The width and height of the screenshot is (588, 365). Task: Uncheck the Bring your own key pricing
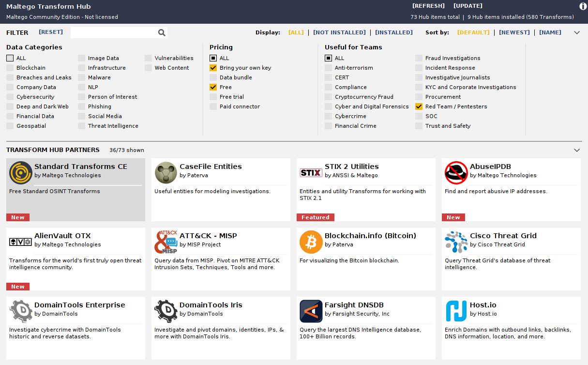click(x=213, y=68)
